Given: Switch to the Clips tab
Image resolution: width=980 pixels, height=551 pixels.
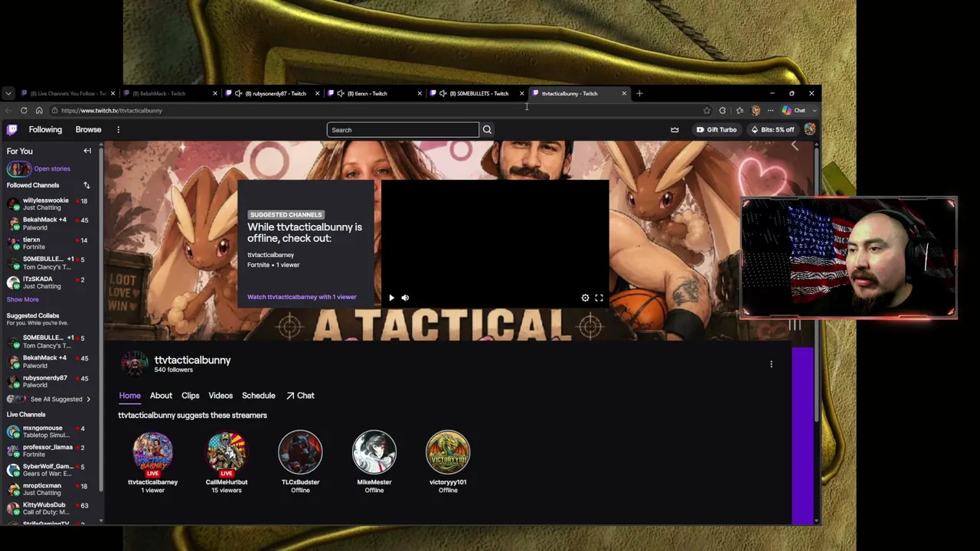Looking at the screenshot, I should click(x=190, y=396).
